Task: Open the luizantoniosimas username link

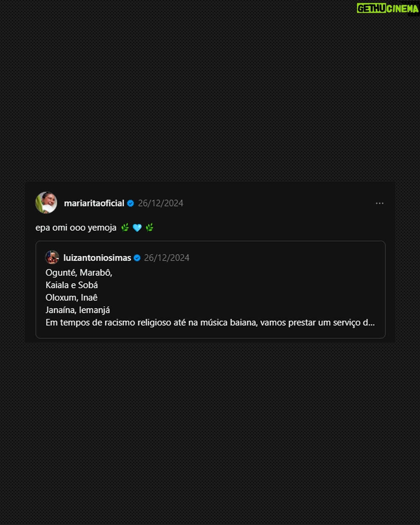Action: (97, 258)
